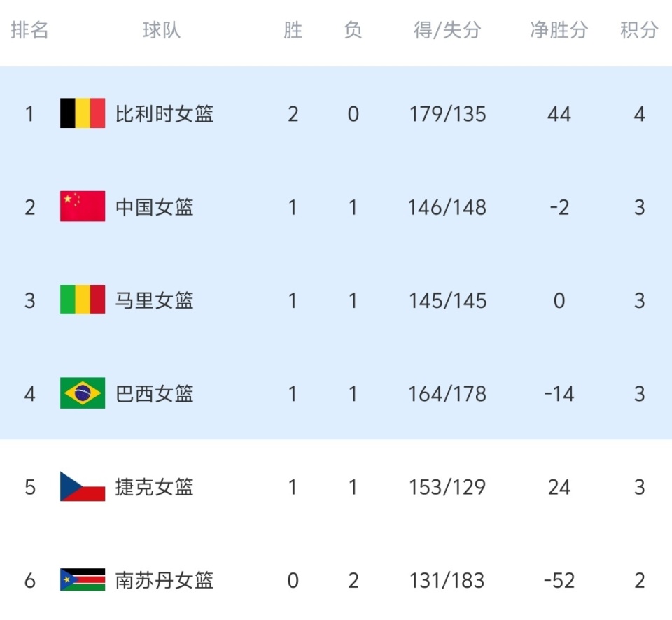Open the 巴西女篮 team link

(155, 393)
